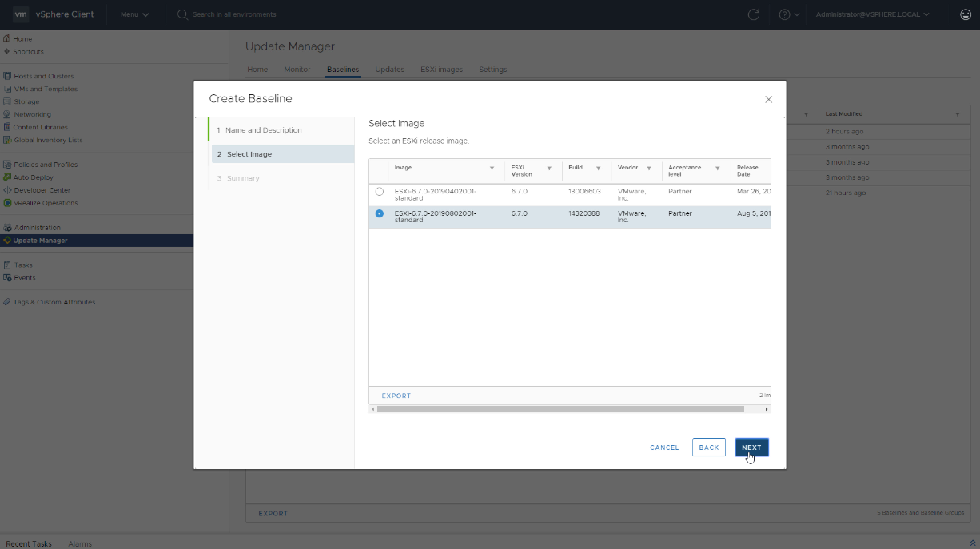Click the 2 hours ago entry

pos(844,131)
